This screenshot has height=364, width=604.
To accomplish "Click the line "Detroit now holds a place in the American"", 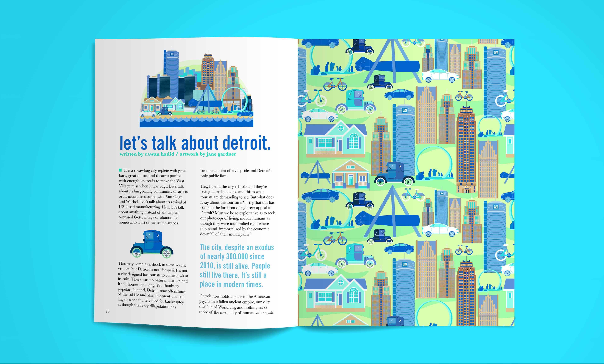I will [x=235, y=296].
